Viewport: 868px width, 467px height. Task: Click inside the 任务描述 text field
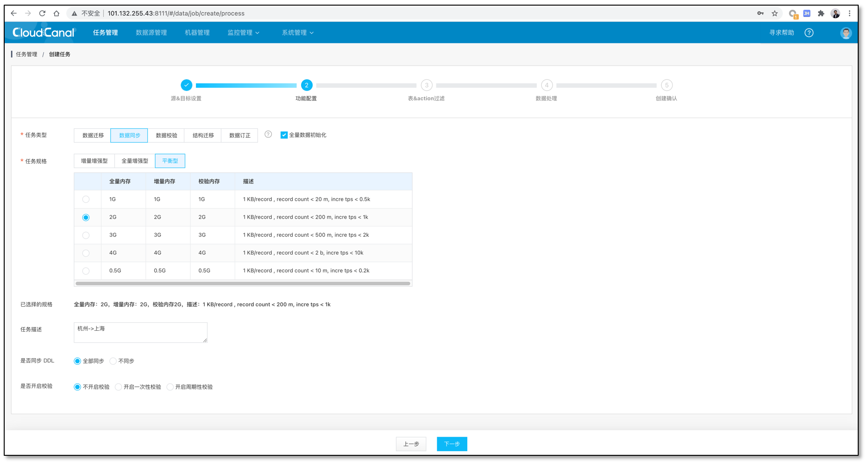tap(140, 332)
